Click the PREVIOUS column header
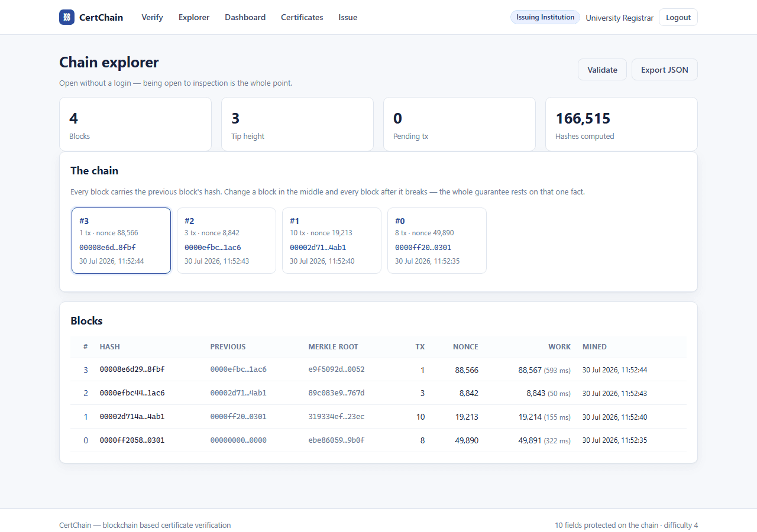Image resolution: width=757 pixels, height=532 pixels. point(228,347)
